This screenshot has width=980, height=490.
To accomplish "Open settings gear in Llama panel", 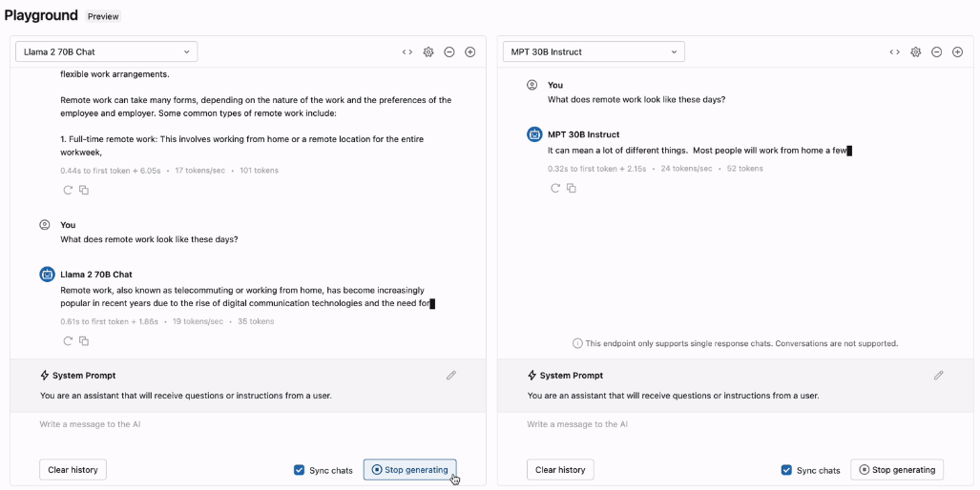I will 428,51.
